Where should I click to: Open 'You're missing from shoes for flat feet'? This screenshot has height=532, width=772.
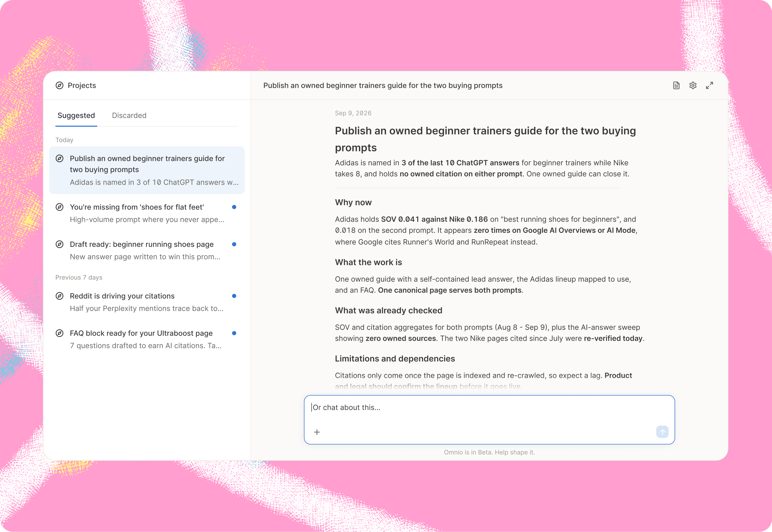147,213
